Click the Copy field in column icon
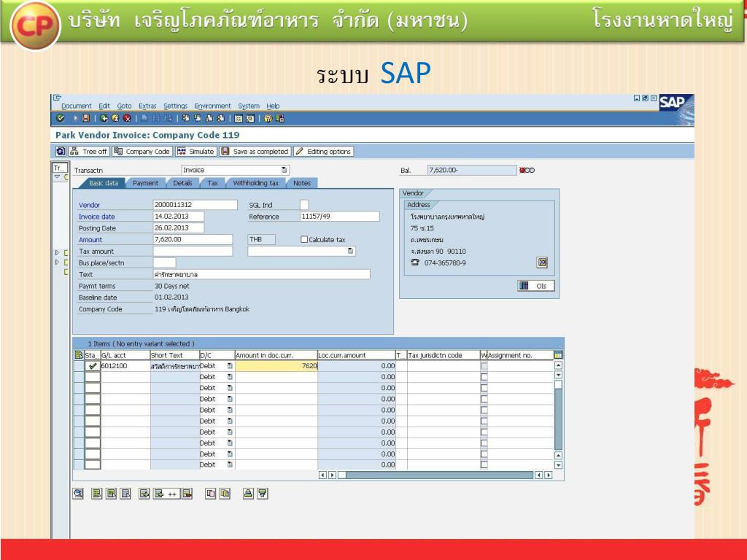 [225, 494]
